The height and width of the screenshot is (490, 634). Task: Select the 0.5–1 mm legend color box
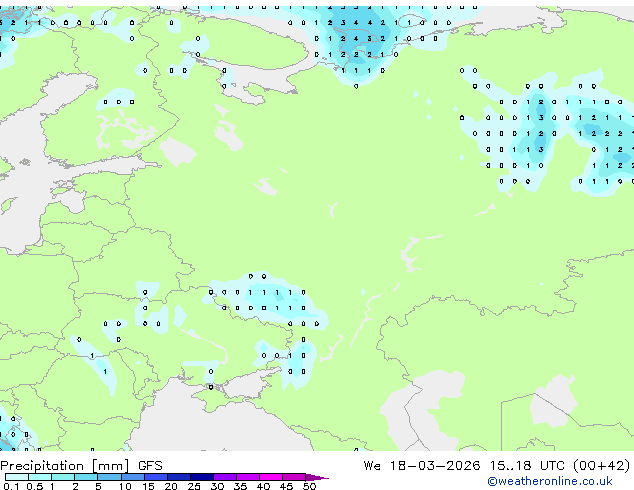coord(40,477)
